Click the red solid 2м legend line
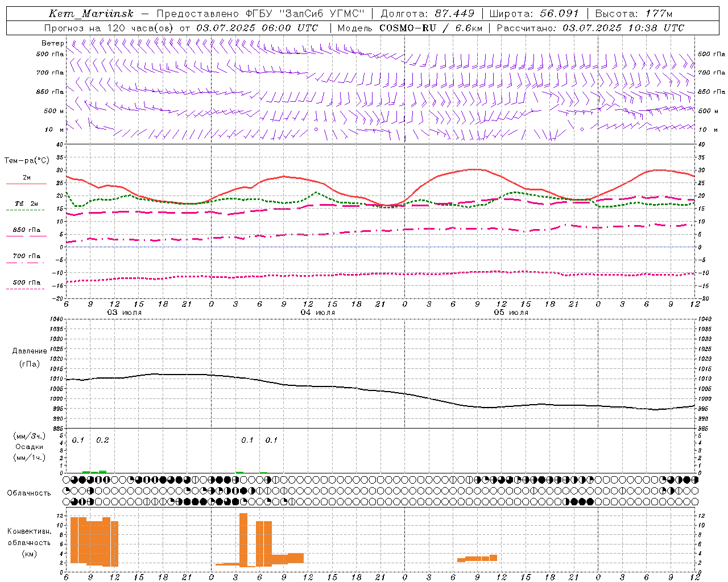The height and width of the screenshot is (582, 728). [26, 184]
